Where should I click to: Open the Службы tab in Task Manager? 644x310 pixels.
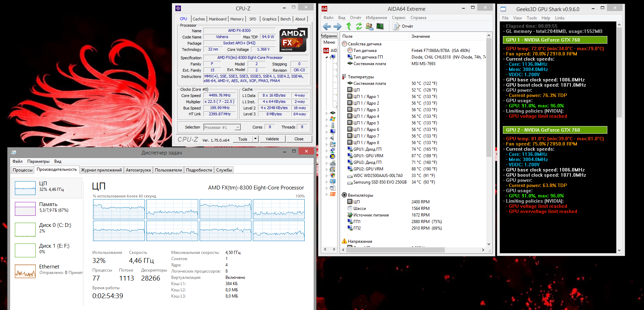tap(224, 170)
